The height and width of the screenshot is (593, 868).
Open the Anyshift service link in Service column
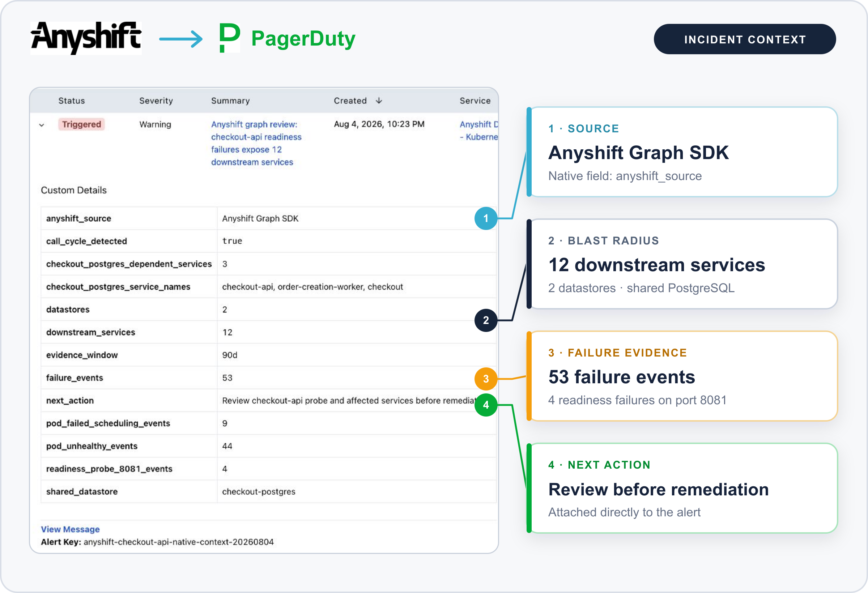479,131
